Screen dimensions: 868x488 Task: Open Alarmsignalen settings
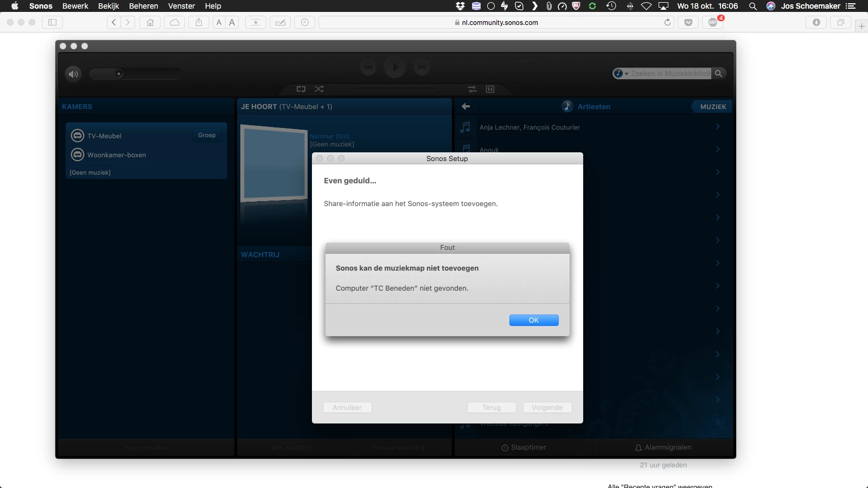pyautogui.click(x=663, y=447)
